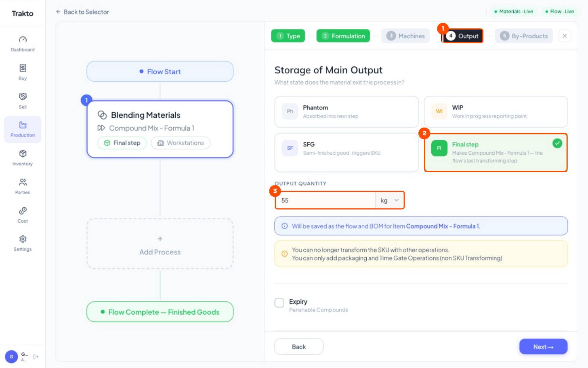Select the Phantom output state

coord(346,112)
